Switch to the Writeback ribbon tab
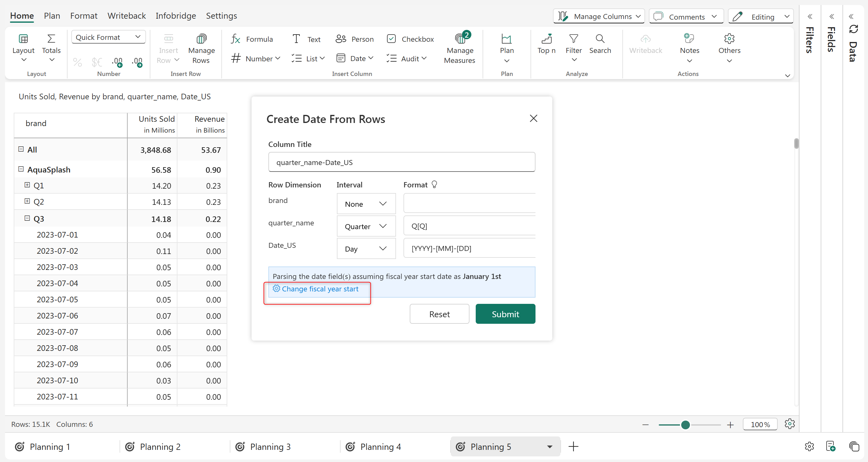868x462 pixels. 126,16
